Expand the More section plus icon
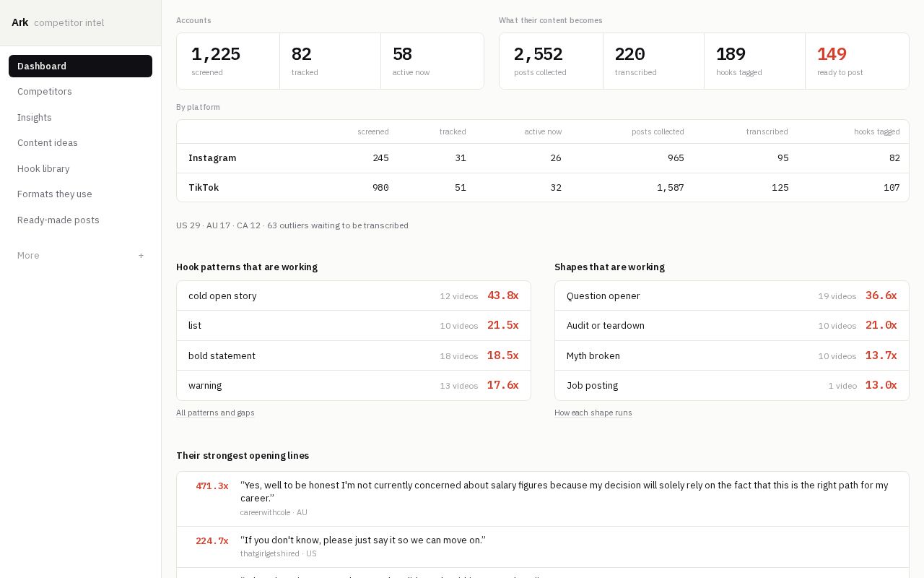 point(141,256)
